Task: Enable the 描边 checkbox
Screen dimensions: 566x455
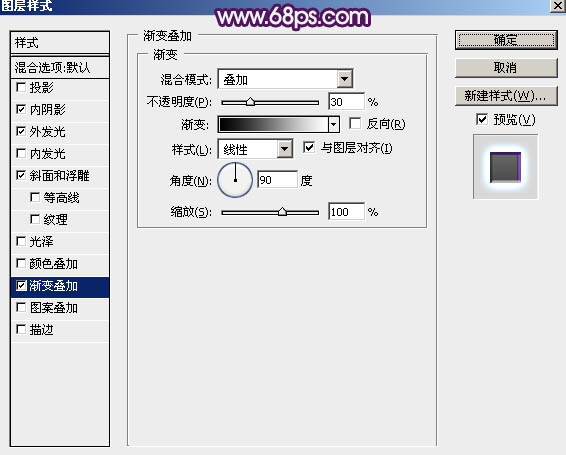Action: coord(21,329)
